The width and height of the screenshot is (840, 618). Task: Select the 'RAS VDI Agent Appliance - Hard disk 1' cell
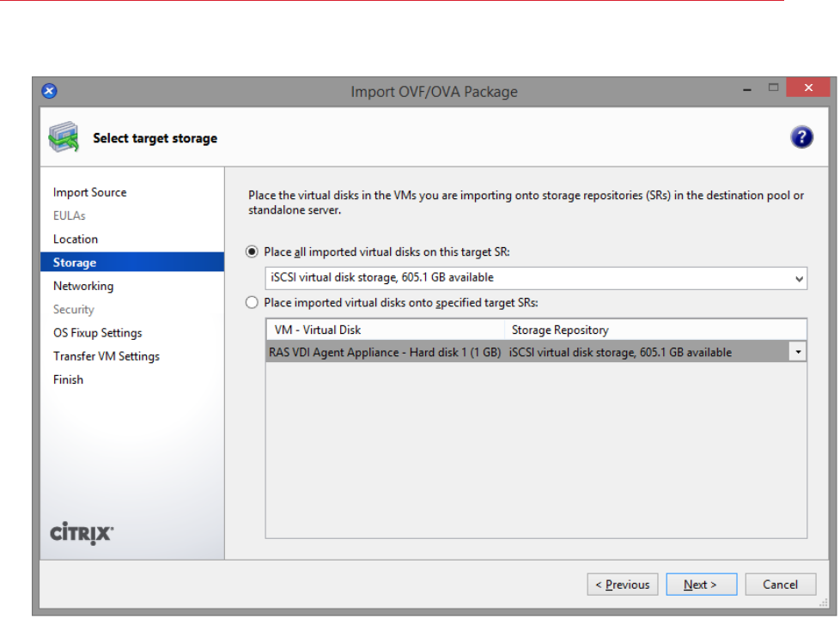385,353
